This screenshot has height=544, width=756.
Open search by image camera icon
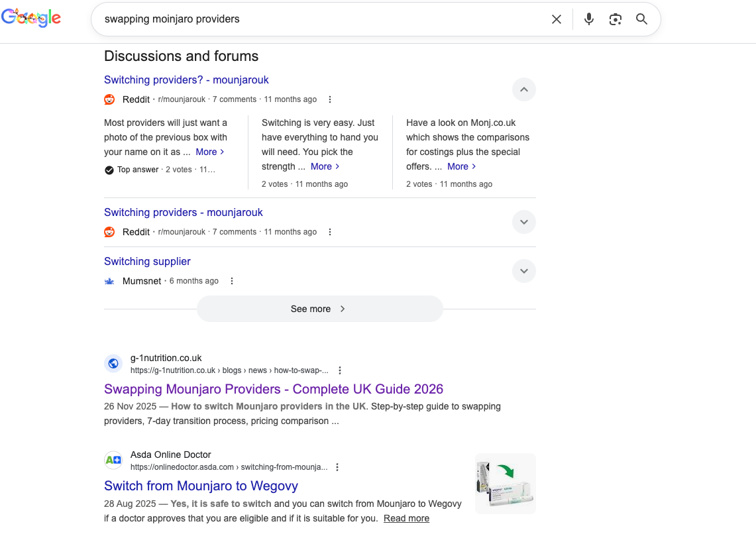coord(616,19)
